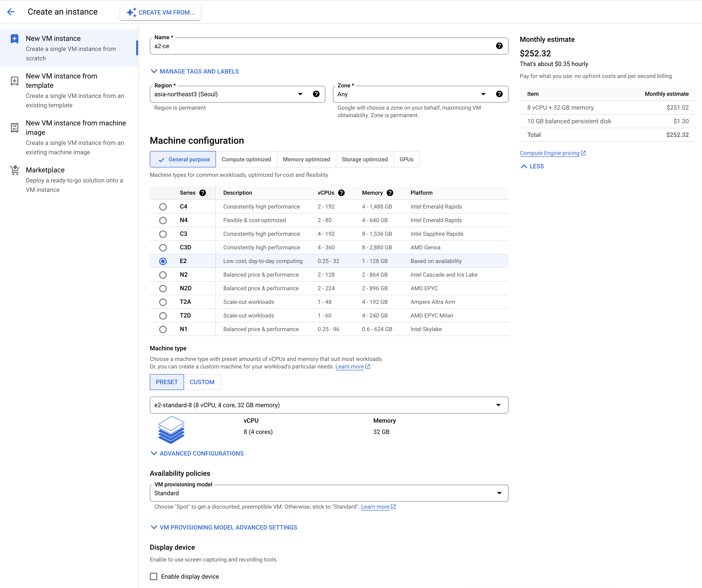The width and height of the screenshot is (702, 588).
Task: Enable display device checkbox
Action: [x=154, y=577]
